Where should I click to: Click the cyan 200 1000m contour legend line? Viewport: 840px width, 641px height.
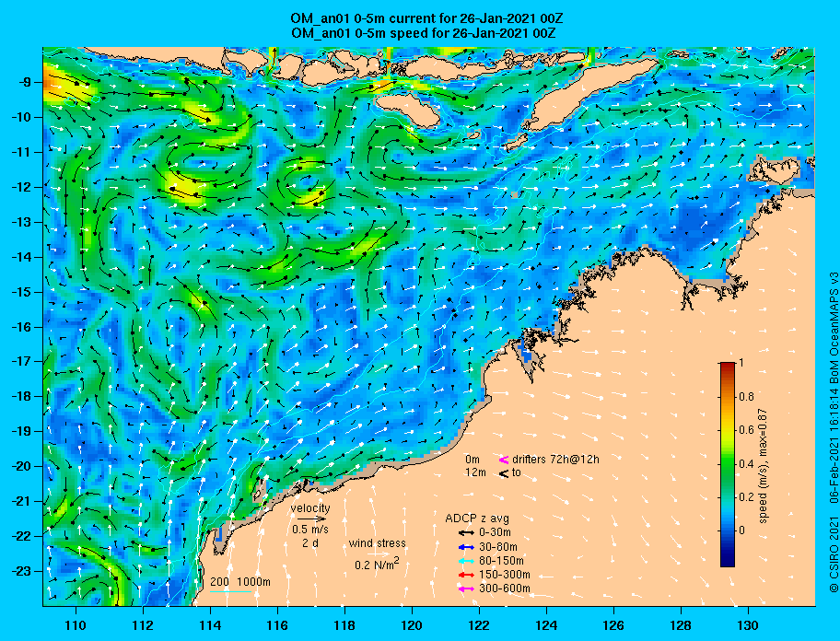coord(231,592)
